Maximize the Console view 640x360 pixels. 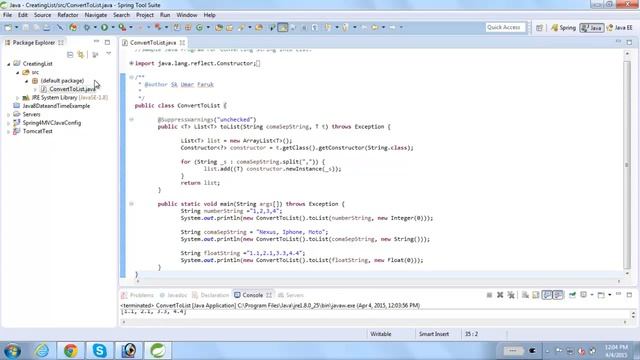pyautogui.click(x=629, y=294)
